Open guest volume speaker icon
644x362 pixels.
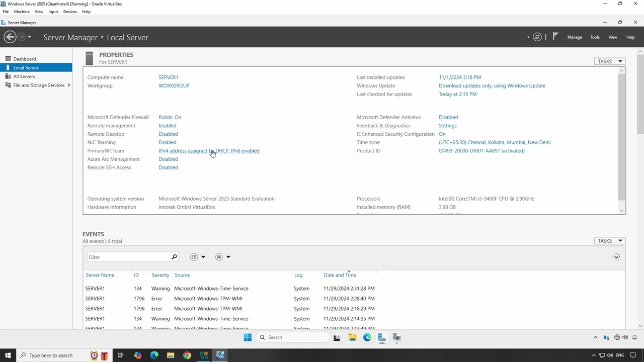[625, 337]
